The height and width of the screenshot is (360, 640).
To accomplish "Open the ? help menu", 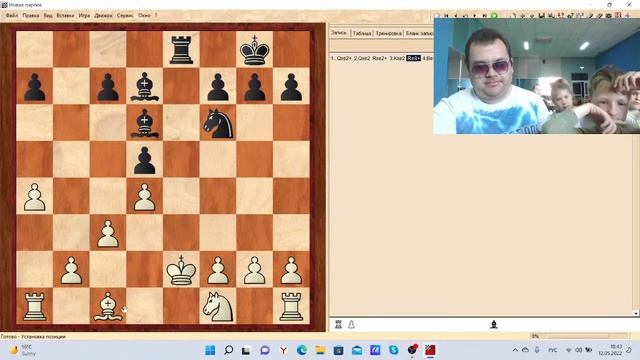I will (156, 16).
